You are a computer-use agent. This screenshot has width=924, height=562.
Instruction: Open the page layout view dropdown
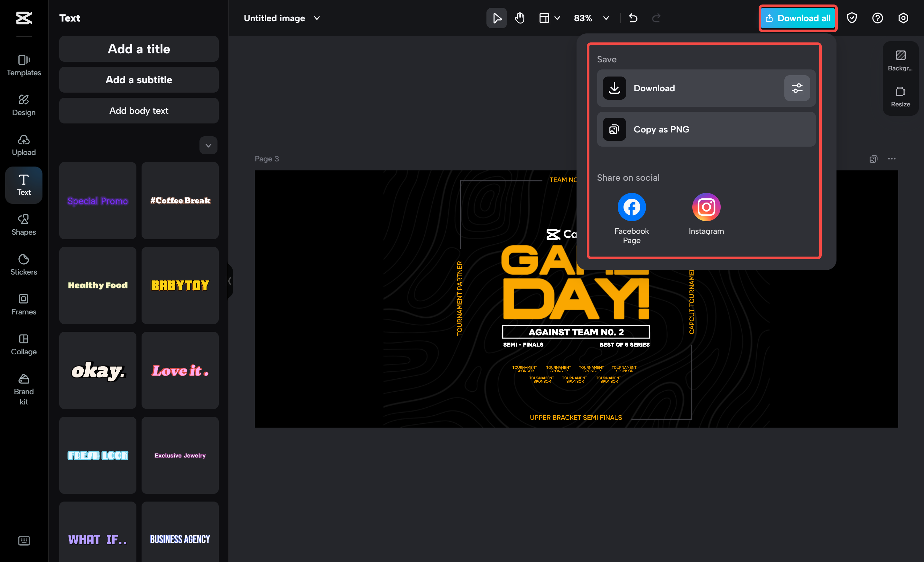(549, 18)
